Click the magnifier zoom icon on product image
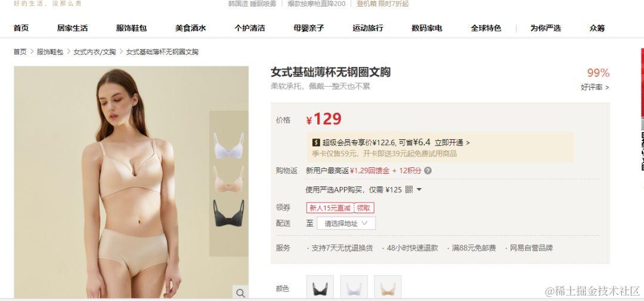Viewport: 644px width, 301px height. [x=240, y=293]
